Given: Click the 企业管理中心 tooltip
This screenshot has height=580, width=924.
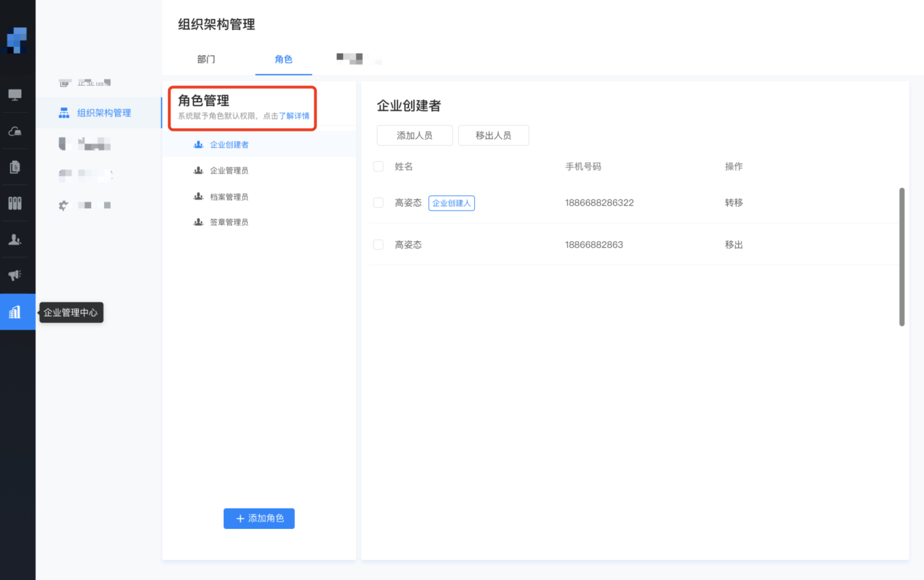Looking at the screenshot, I should (x=71, y=312).
